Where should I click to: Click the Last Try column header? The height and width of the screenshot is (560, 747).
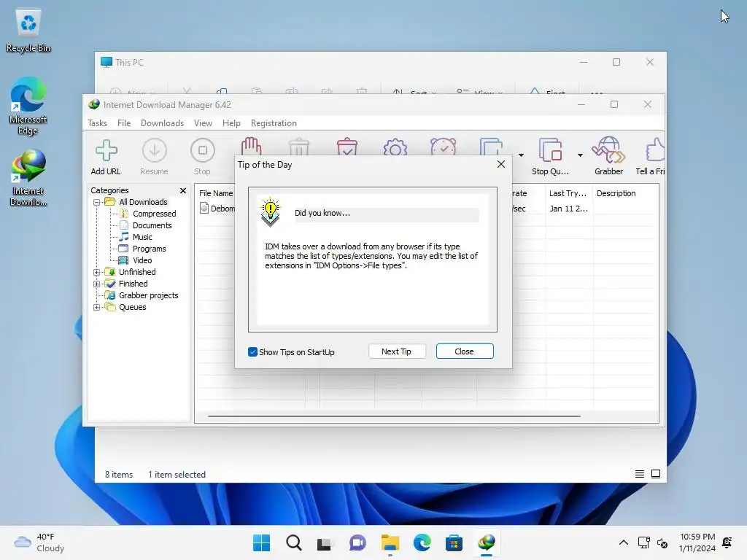click(x=568, y=193)
